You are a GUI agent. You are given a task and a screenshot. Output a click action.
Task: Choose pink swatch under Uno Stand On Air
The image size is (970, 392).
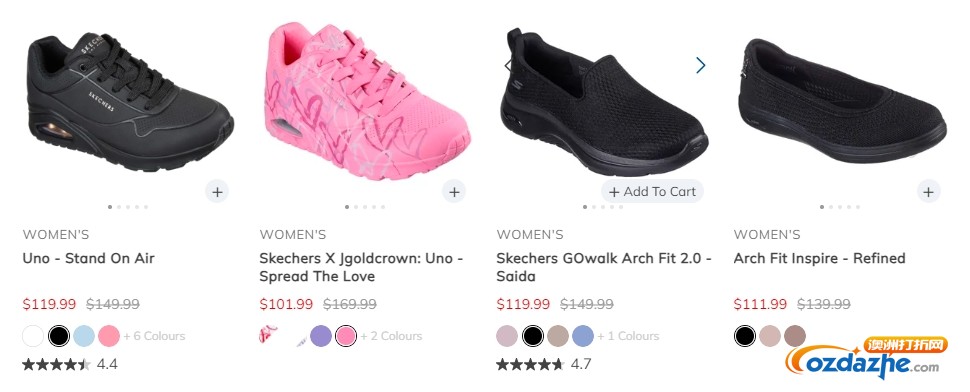(x=108, y=336)
